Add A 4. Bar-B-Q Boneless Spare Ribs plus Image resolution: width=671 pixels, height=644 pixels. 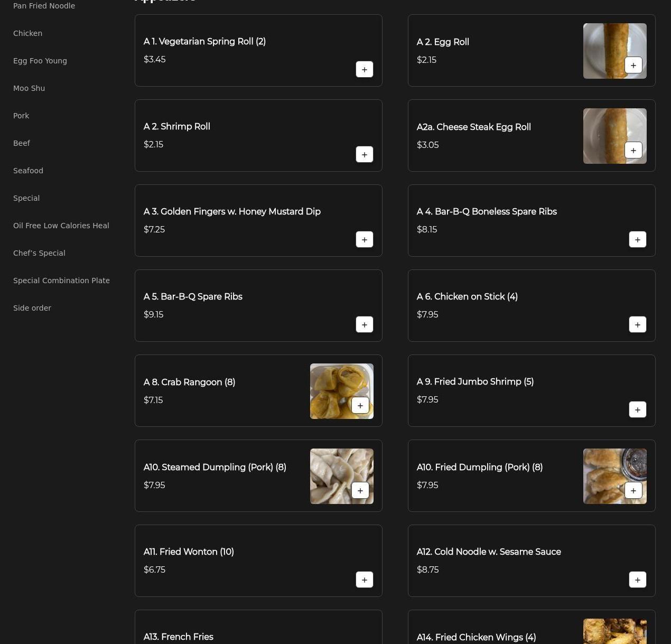pos(638,239)
